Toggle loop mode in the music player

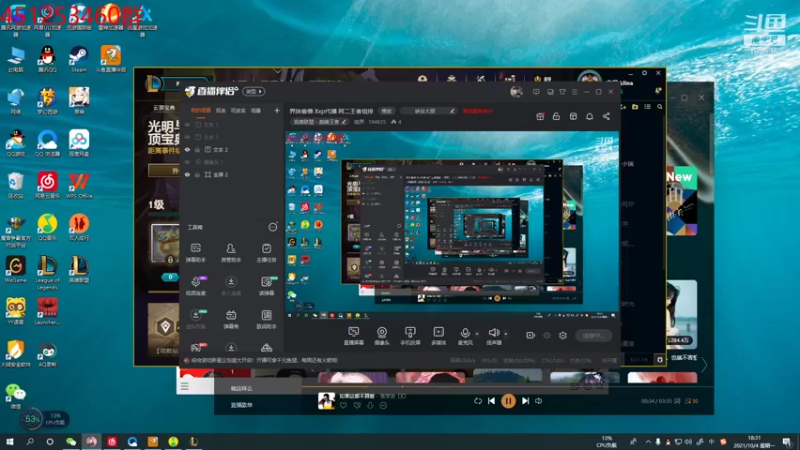click(x=478, y=401)
